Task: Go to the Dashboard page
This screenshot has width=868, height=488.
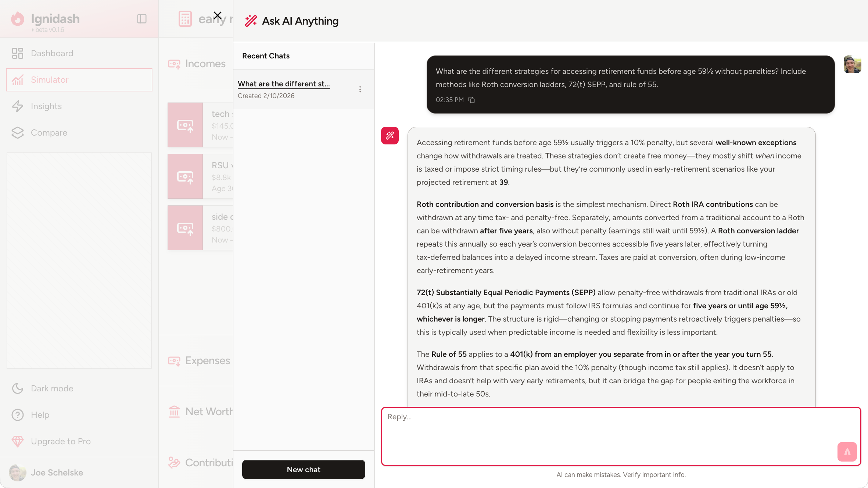Action: click(x=52, y=53)
